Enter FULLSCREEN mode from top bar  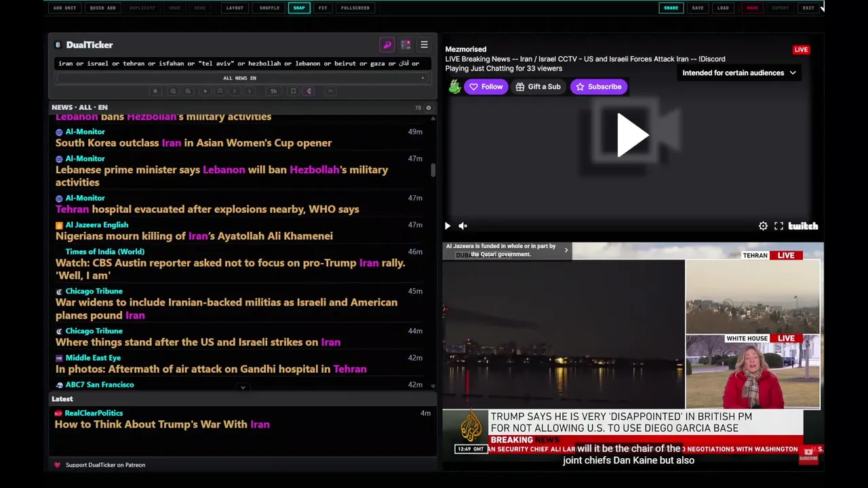355,8
